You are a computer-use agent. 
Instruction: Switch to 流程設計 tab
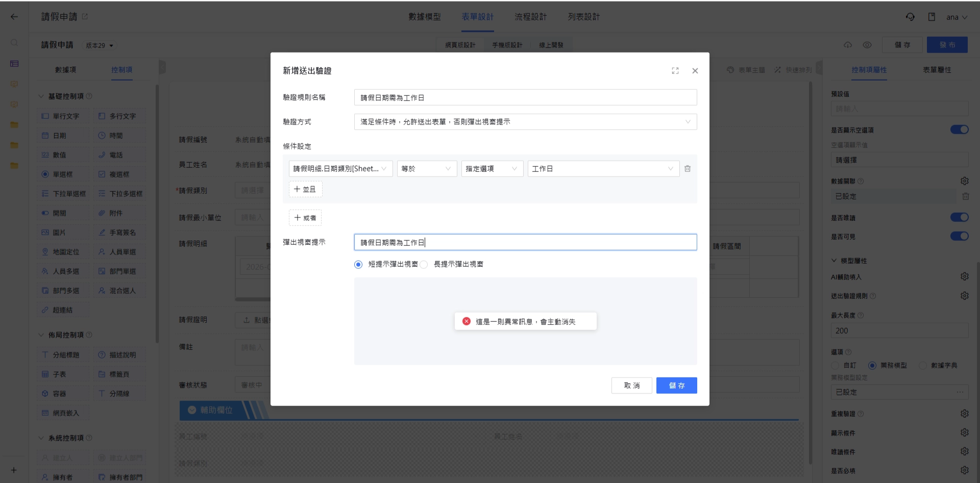pyautogui.click(x=531, y=17)
